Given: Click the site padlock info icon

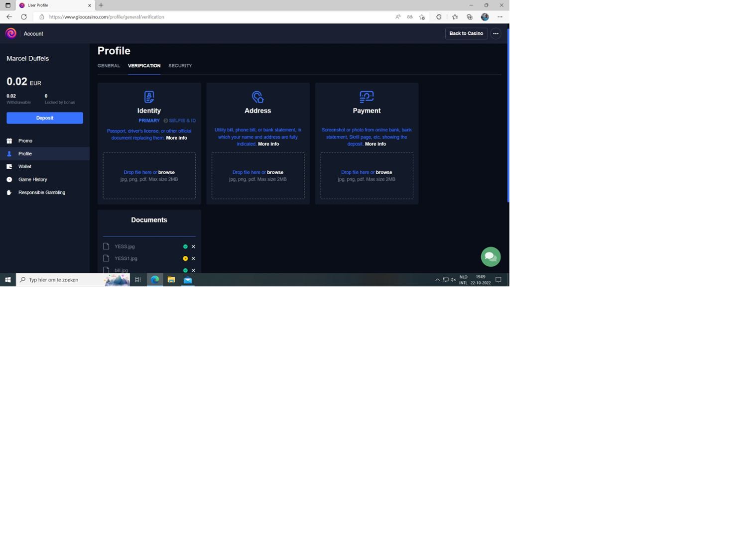Looking at the screenshot, I should 42,17.
